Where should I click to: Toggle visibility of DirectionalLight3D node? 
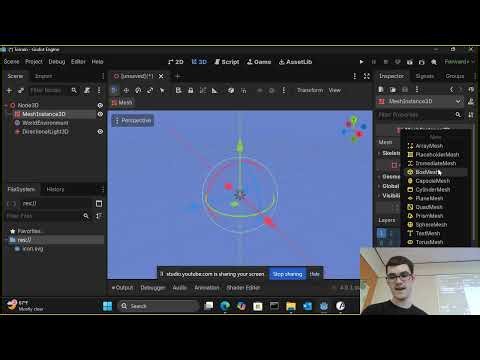(x=100, y=132)
